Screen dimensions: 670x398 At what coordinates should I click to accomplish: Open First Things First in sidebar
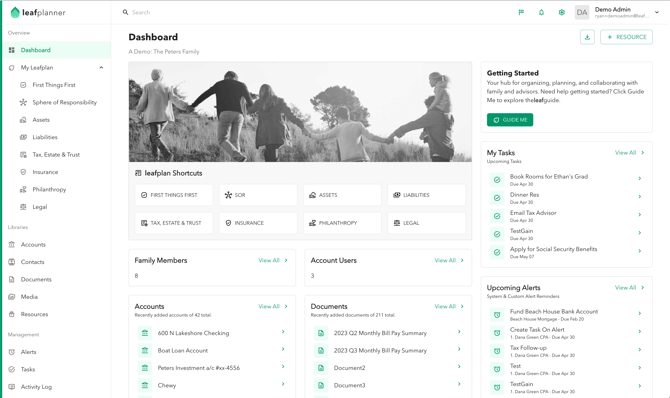click(x=54, y=85)
